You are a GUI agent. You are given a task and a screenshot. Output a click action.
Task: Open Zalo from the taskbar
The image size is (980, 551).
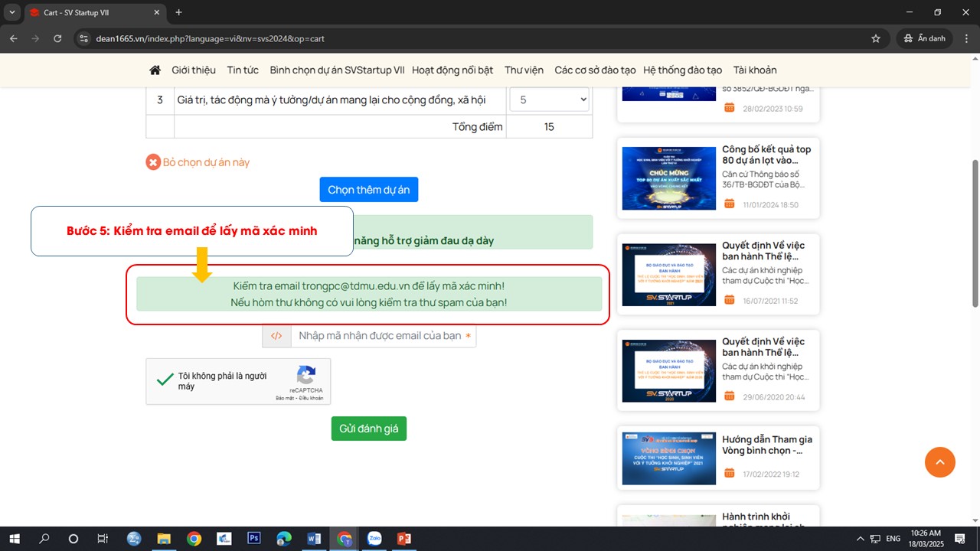[x=374, y=539]
